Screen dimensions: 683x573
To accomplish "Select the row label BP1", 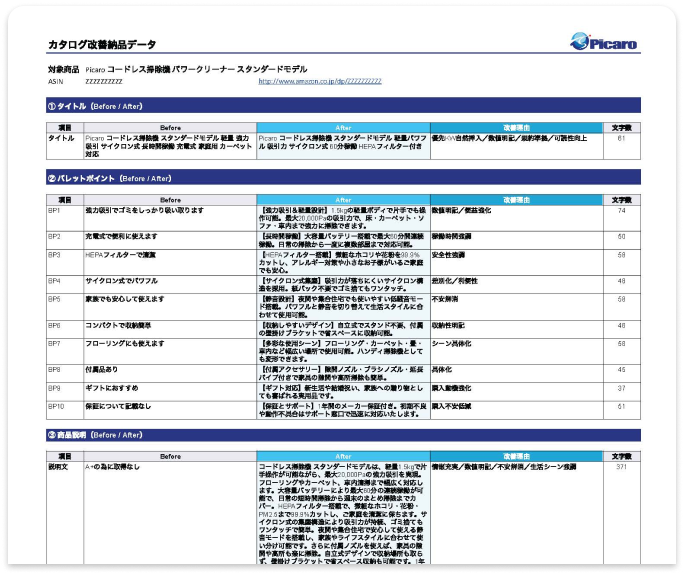I will (x=65, y=218).
